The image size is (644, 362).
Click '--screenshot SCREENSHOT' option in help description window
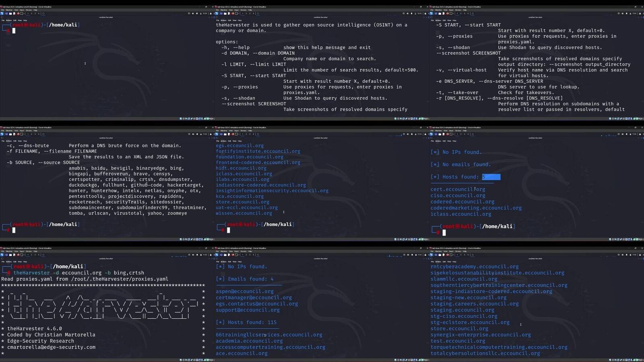[254, 104]
